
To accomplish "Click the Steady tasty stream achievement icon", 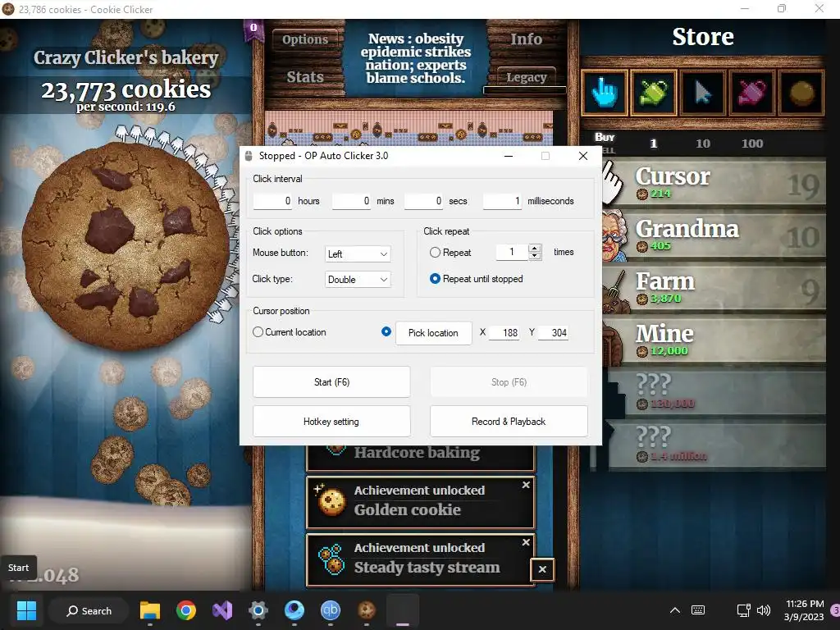I will tap(331, 559).
